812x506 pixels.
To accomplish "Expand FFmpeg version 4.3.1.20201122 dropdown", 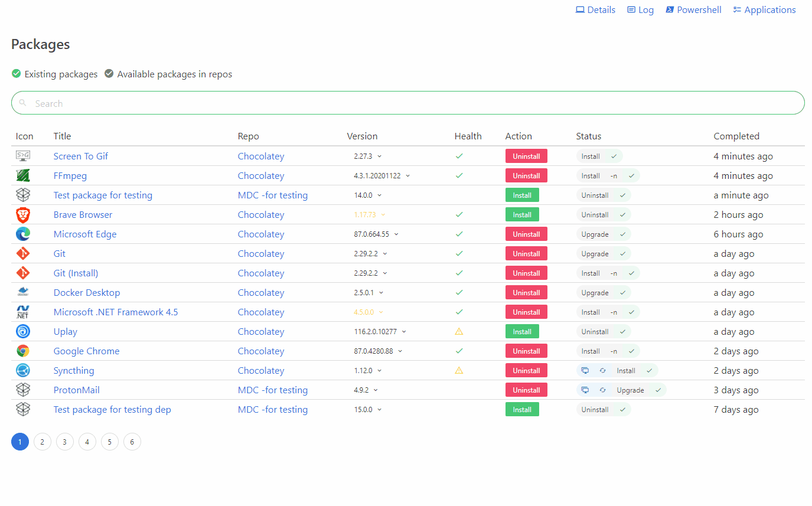I will pos(382,175).
